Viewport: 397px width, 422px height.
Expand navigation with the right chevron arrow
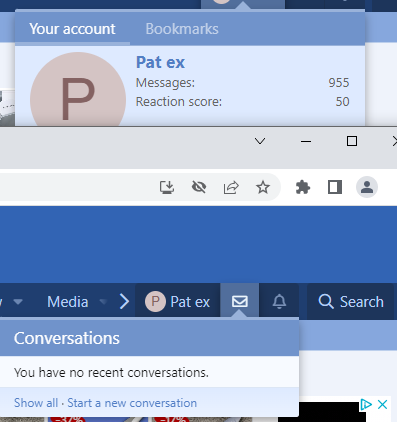[x=124, y=301]
